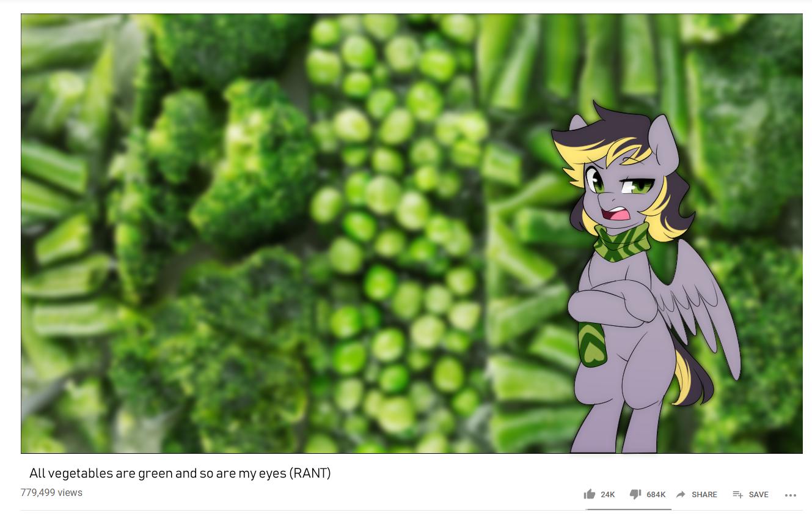Click the like-to-dislike ratio bar
812x518 pixels.
tap(629, 509)
